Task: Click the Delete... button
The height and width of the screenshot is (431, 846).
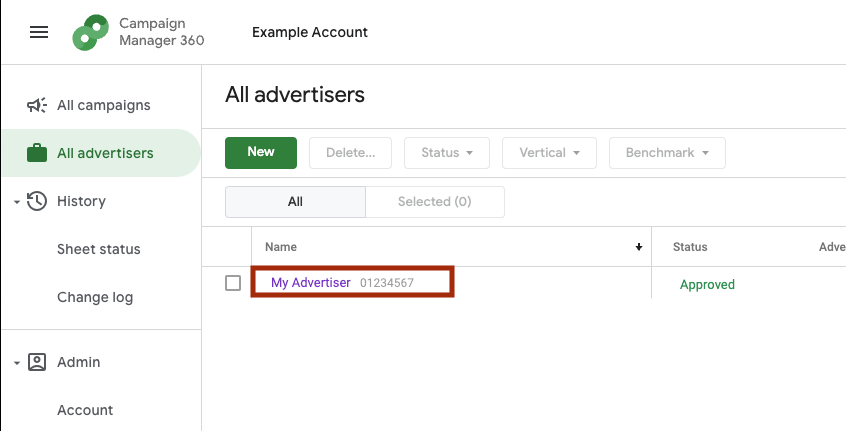Action: pyautogui.click(x=350, y=153)
